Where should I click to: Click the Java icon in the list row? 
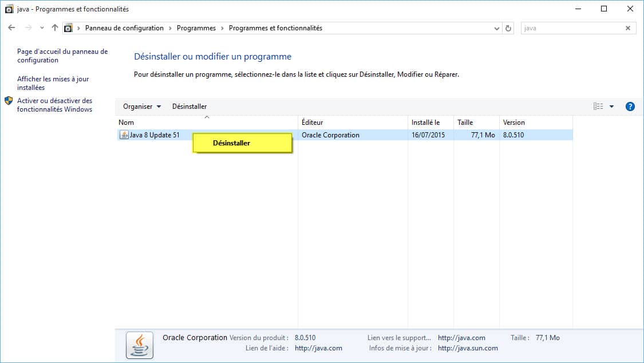pos(124,135)
